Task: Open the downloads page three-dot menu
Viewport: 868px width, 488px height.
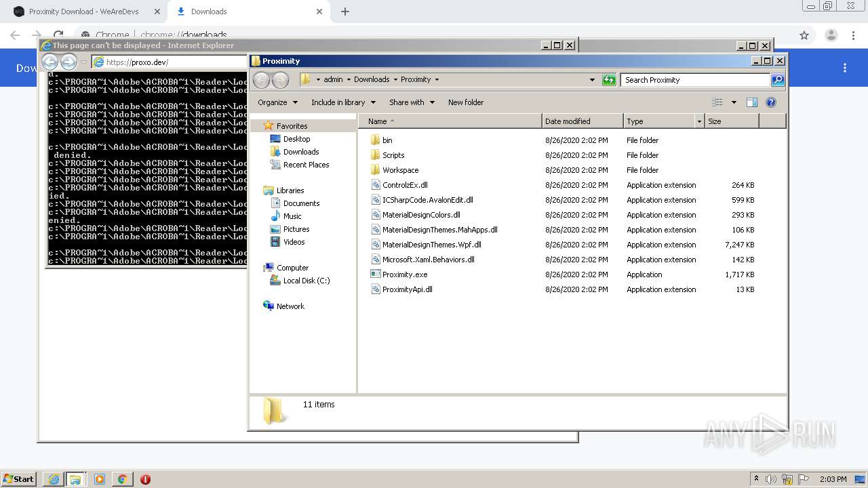Action: click(x=845, y=68)
